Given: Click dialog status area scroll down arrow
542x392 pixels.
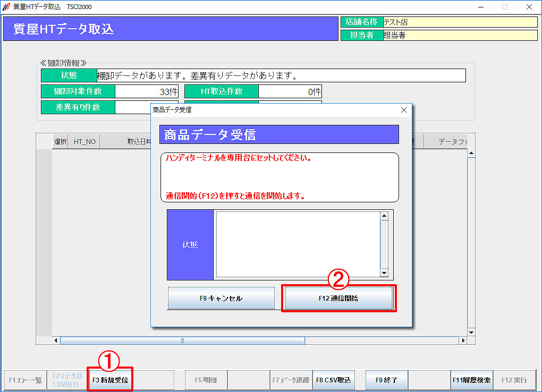Looking at the screenshot, I should coord(384,272).
